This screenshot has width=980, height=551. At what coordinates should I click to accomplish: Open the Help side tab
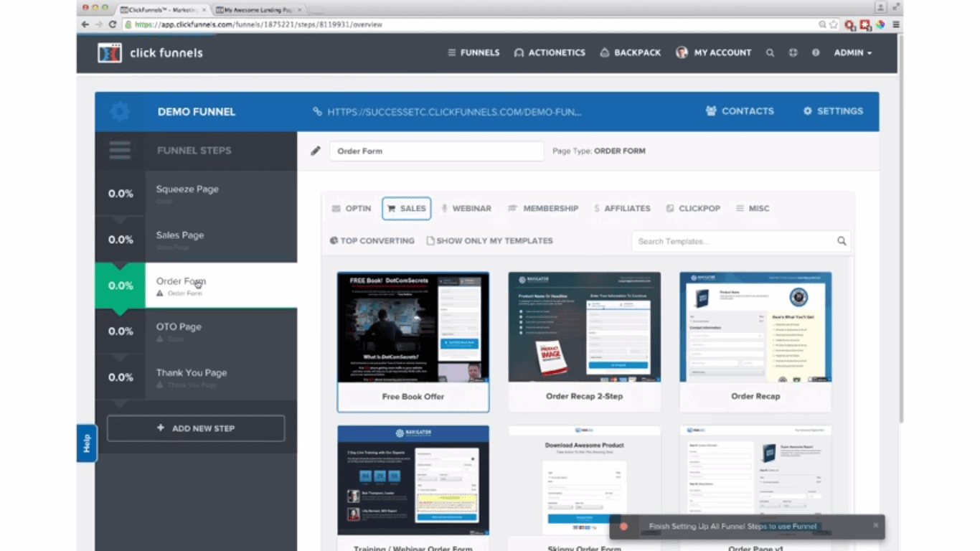pos(87,443)
